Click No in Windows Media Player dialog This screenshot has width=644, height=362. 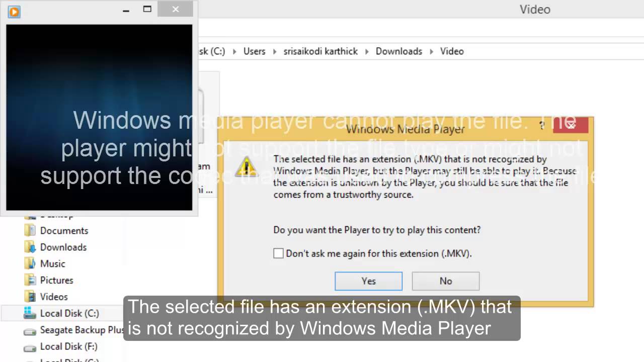[x=445, y=281]
